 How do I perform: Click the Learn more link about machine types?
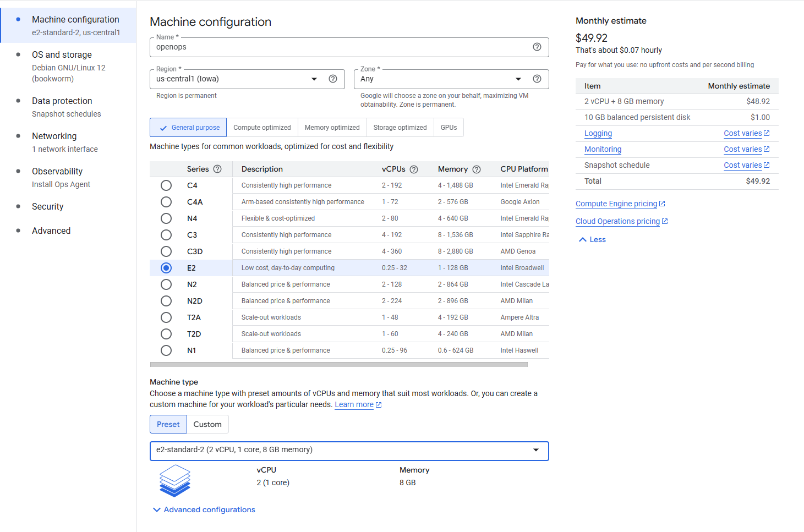[x=354, y=404]
